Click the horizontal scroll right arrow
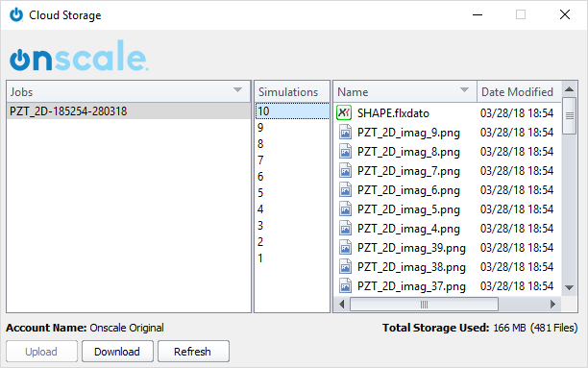Screen dimensions: 588x368 click(x=552, y=305)
